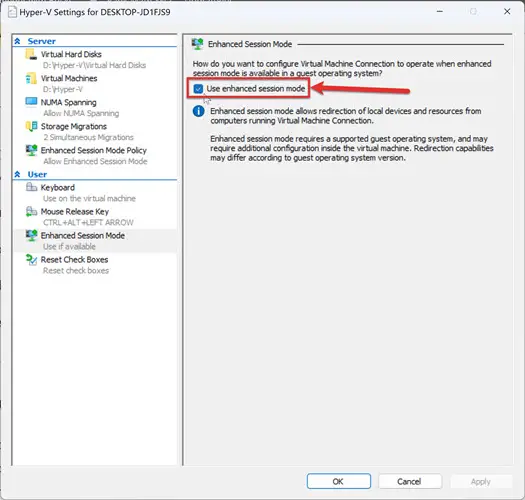Viewport: 525px width, 500px height.
Task: Uncheck Use enhanced session mode checkbox
Action: point(198,89)
